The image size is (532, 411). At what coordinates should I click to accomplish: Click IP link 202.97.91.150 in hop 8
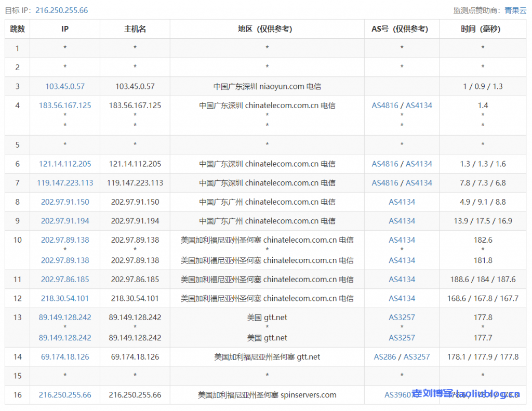[65, 202]
